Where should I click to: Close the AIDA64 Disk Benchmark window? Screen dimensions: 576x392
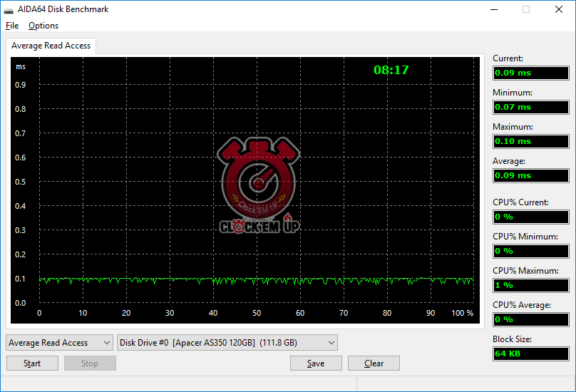click(x=559, y=9)
